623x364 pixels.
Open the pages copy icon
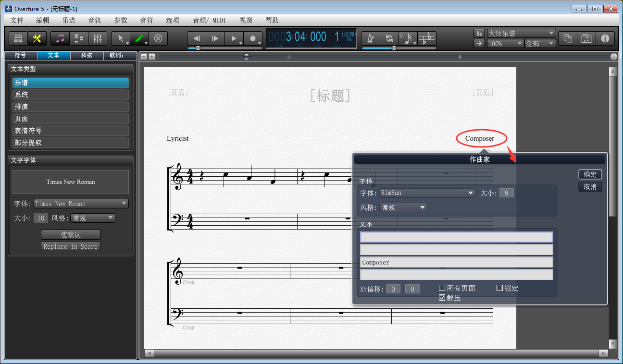(568, 38)
